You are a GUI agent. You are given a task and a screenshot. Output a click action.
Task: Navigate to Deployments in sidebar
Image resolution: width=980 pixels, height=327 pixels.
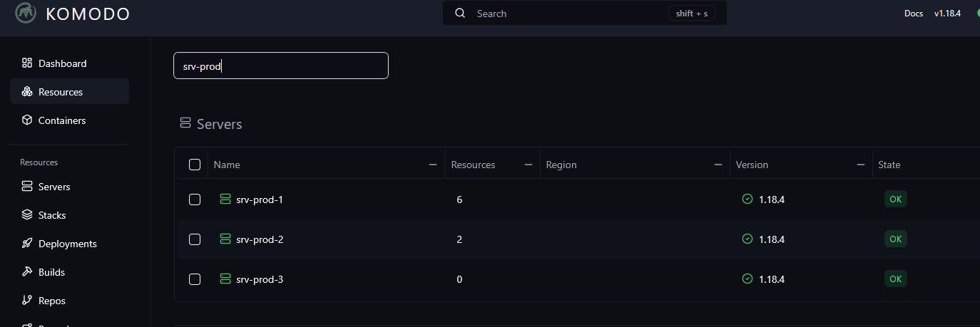coord(69,244)
